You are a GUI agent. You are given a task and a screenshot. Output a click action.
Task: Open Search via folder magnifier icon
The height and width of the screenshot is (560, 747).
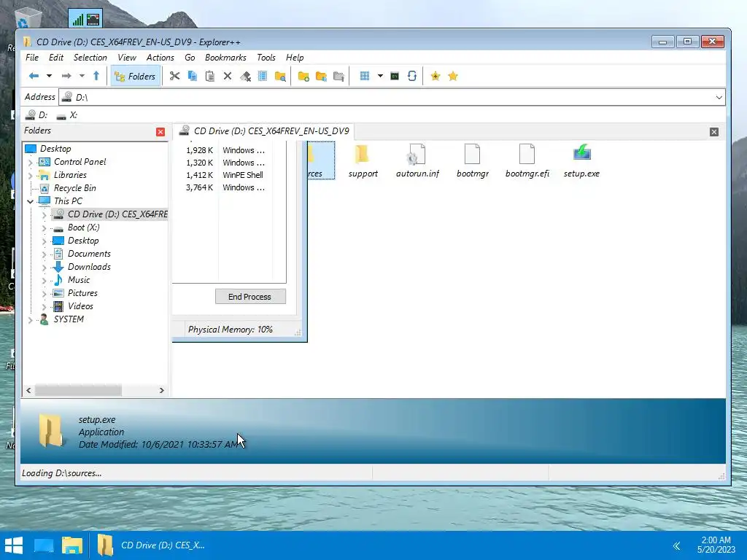click(x=280, y=76)
